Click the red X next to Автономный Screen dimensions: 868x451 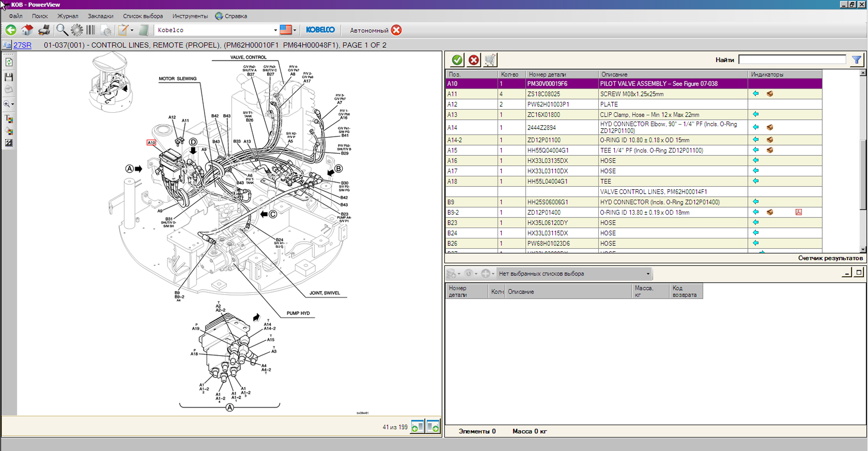point(396,30)
